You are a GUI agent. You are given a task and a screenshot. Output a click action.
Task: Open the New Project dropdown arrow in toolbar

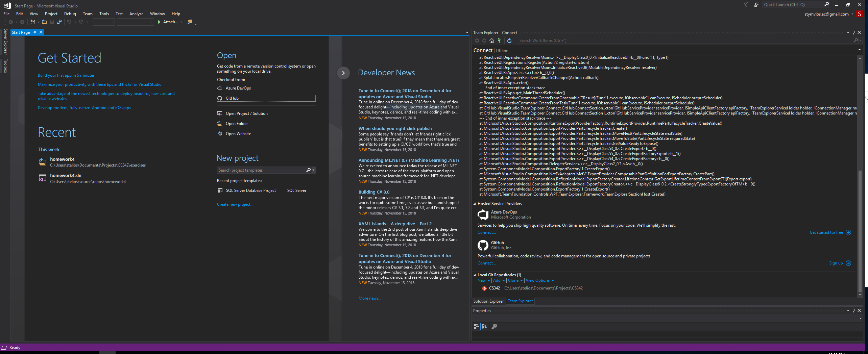pos(38,22)
